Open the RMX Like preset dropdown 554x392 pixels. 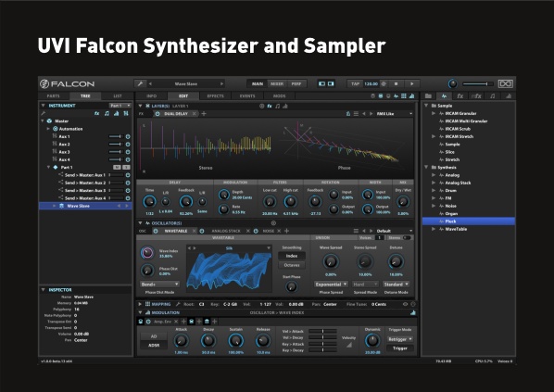click(x=395, y=113)
